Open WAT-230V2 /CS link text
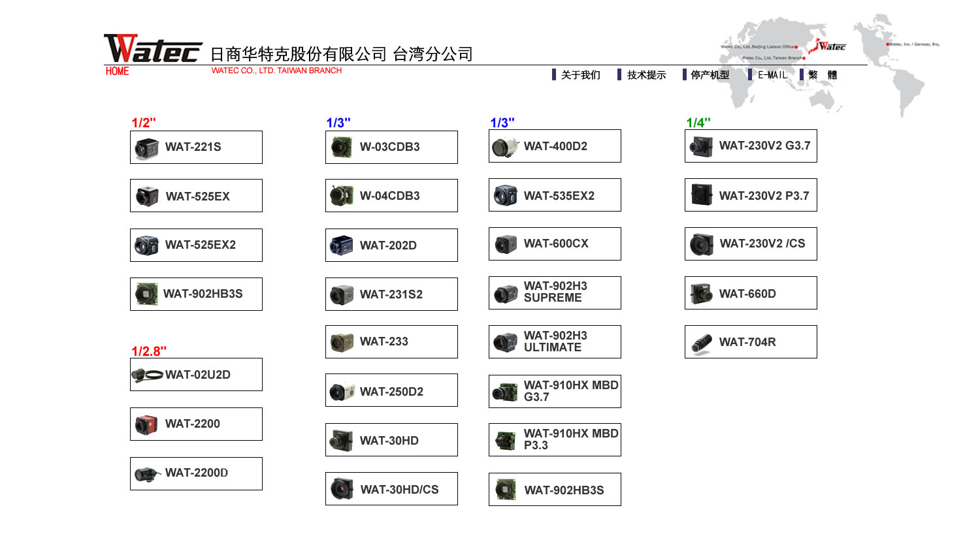 pos(762,244)
